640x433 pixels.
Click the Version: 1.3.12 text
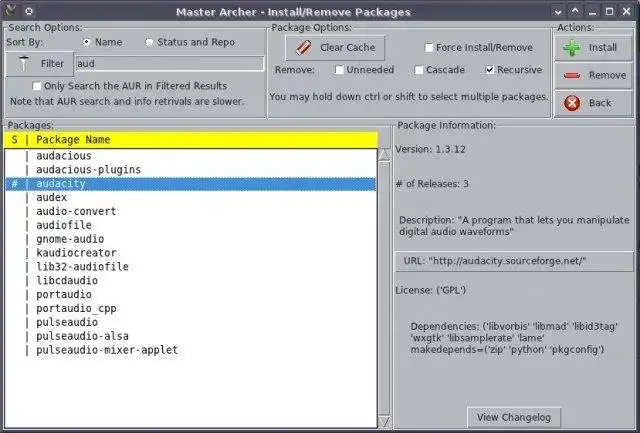431,149
